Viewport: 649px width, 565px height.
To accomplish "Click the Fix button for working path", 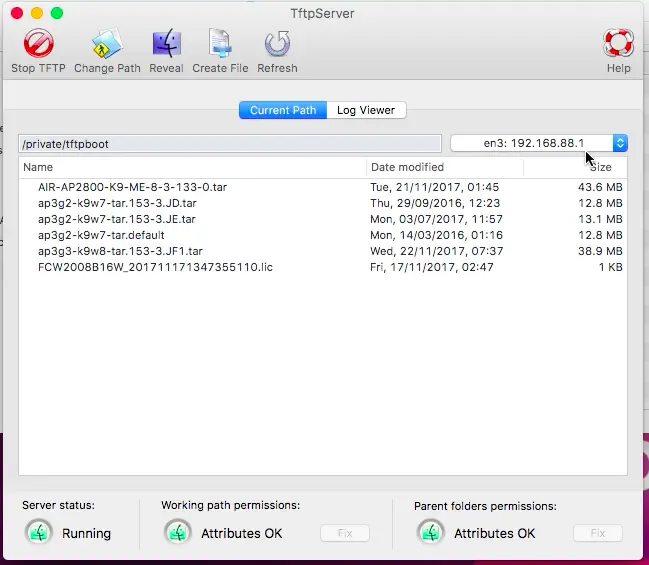I will (345, 533).
